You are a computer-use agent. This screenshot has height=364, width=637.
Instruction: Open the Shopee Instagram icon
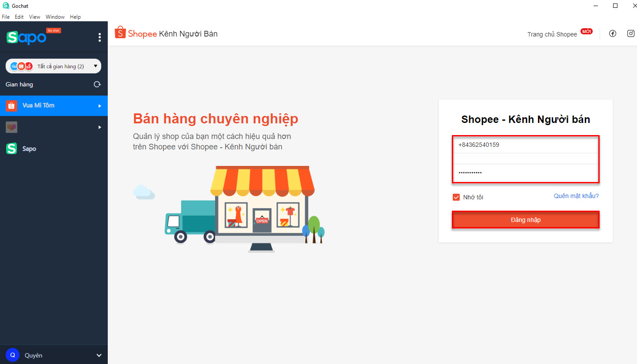631,33
